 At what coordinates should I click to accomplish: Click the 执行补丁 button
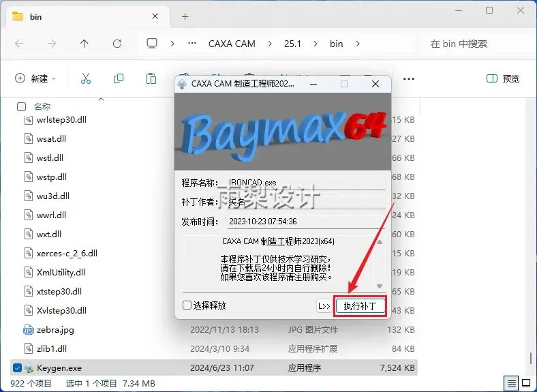click(x=360, y=306)
